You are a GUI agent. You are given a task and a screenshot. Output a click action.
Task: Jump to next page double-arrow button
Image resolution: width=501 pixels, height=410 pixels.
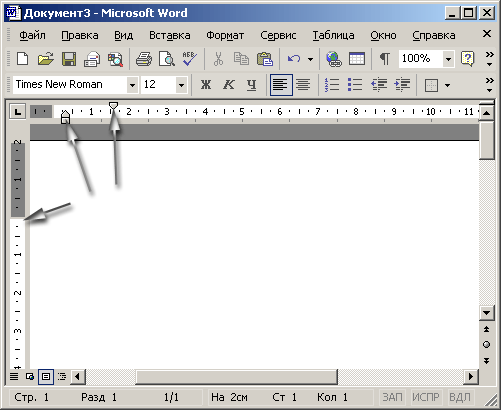tap(487, 361)
